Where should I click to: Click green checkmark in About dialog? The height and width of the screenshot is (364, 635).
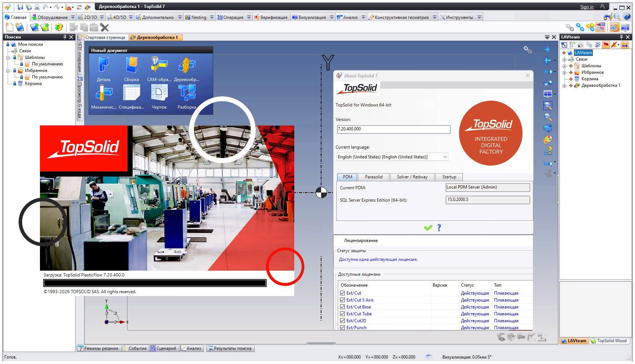click(428, 228)
